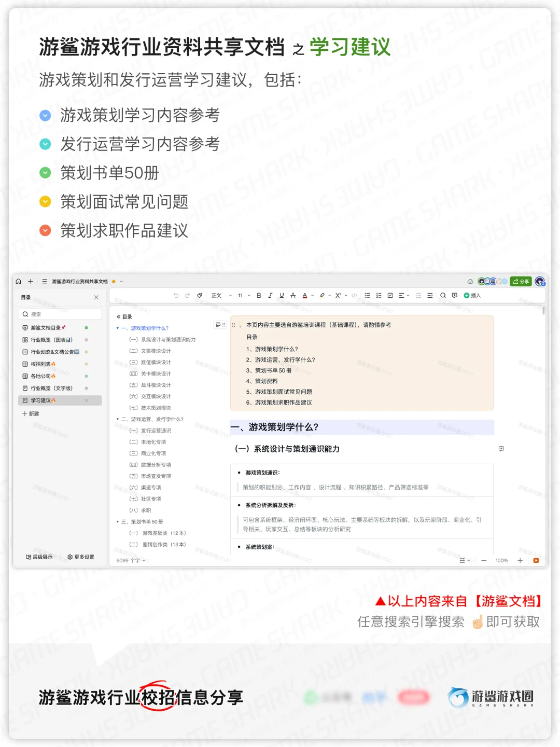Click the format painter icon
The image size is (560, 747).
point(200,295)
